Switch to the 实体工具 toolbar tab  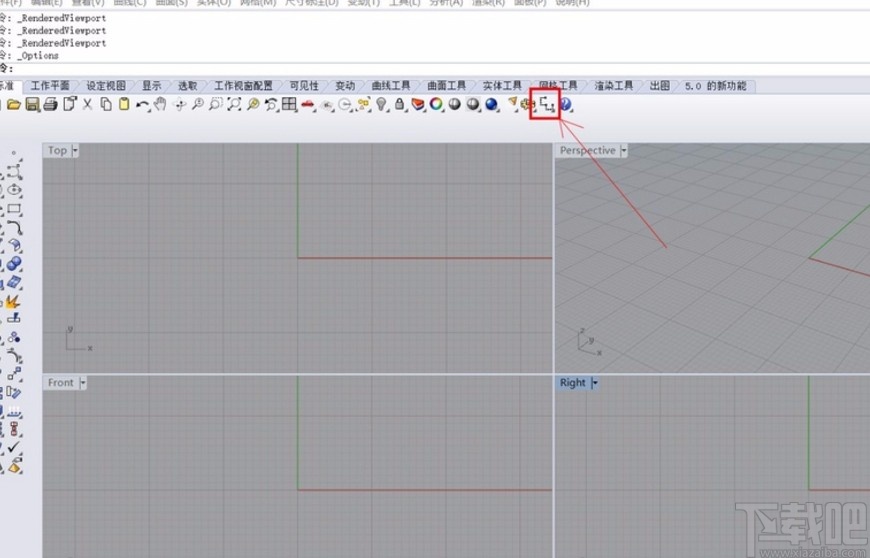click(502, 85)
